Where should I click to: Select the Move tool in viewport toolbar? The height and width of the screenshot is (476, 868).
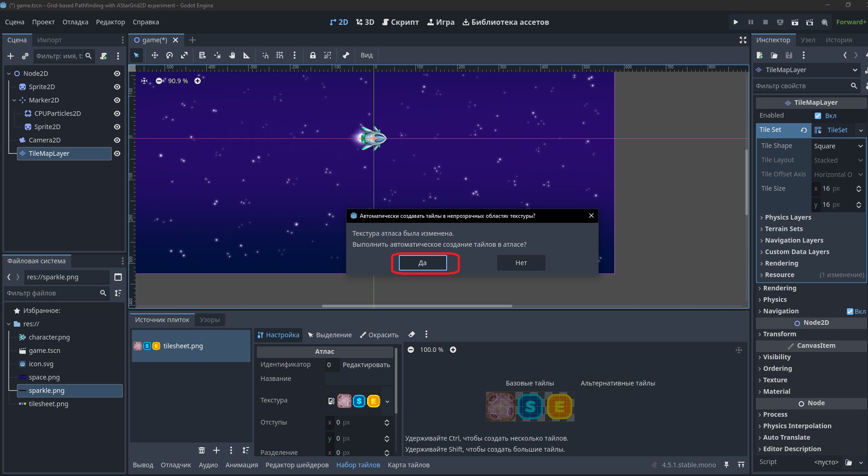155,55
